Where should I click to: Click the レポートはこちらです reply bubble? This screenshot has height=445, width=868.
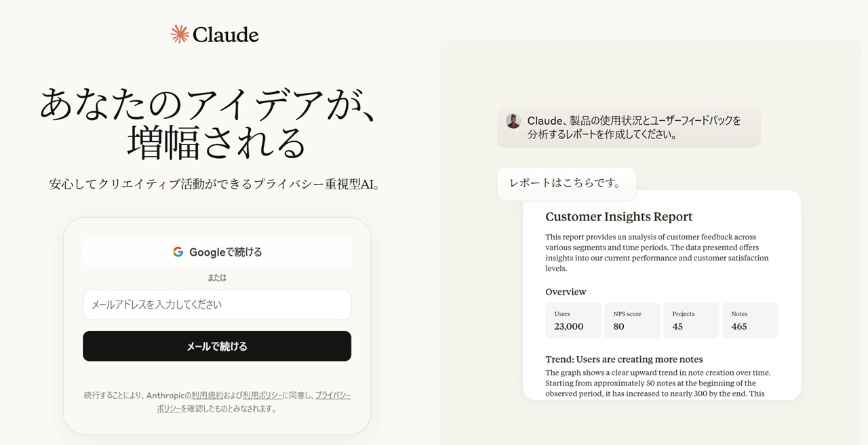567,184
